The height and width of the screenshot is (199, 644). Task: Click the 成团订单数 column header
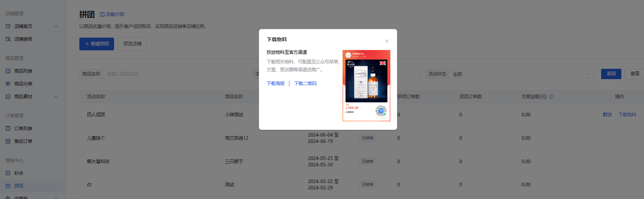pos(470,96)
